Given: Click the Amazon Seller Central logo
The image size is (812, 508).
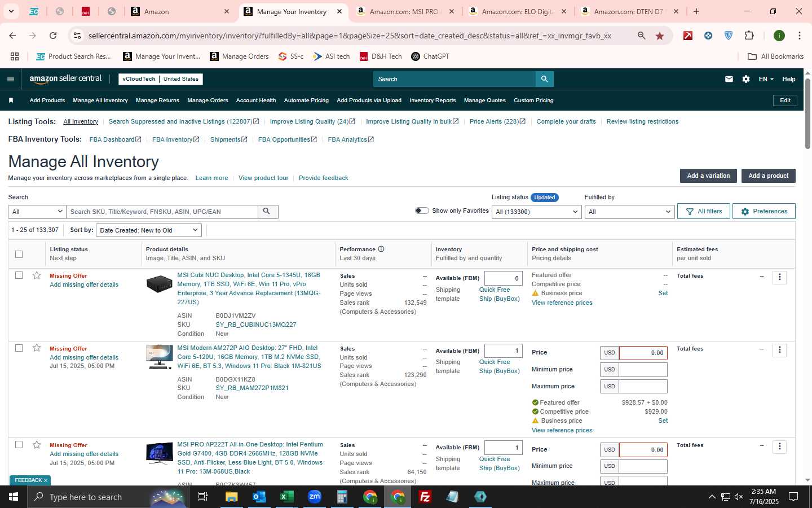Looking at the screenshot, I should pyautogui.click(x=65, y=79).
